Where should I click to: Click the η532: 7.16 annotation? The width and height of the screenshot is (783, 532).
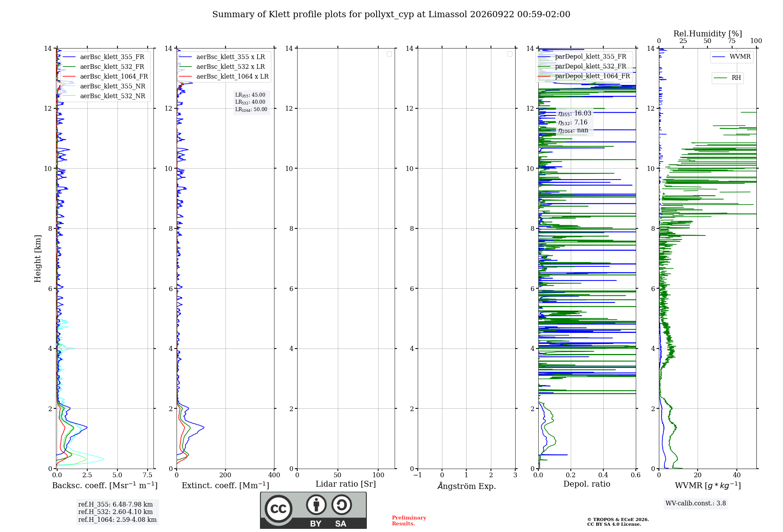(x=573, y=122)
